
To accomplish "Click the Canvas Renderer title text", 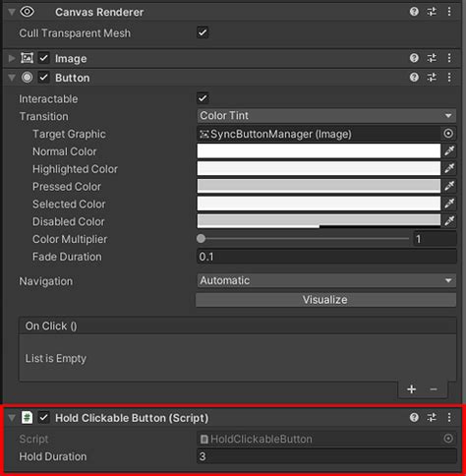I will coord(99,12).
